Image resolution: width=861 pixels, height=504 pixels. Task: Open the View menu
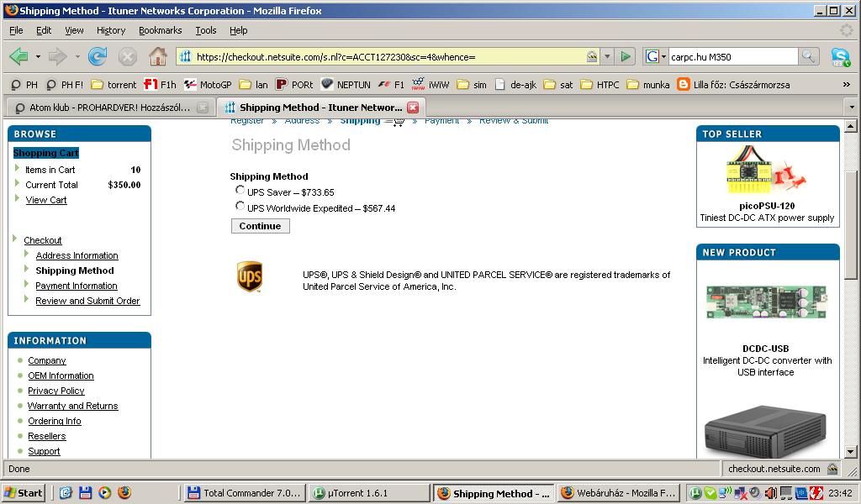pos(74,30)
